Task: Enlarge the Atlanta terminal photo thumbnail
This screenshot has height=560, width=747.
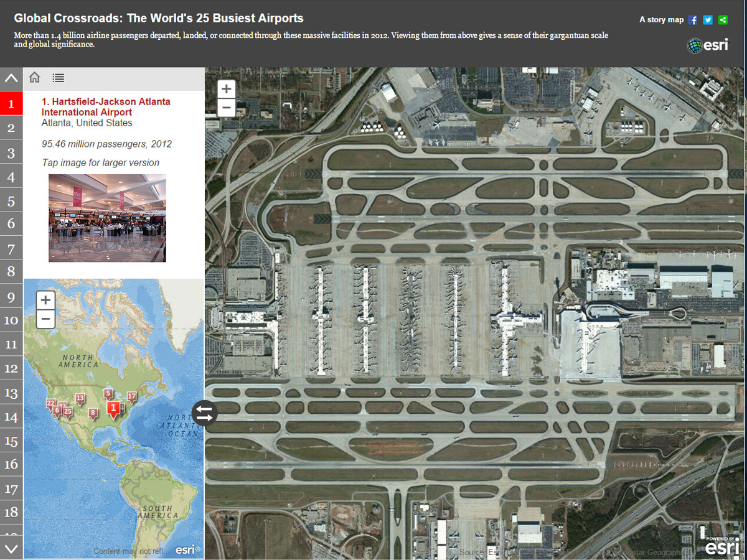Action: [x=107, y=218]
